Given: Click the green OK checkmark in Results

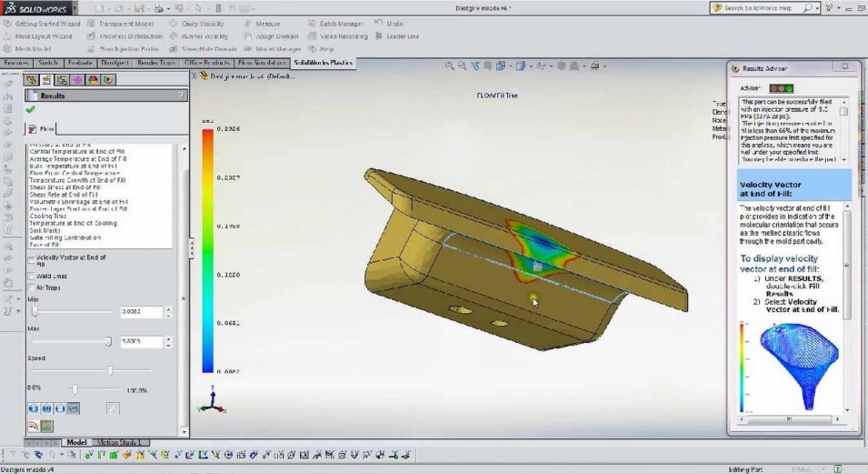Looking at the screenshot, I should pyautogui.click(x=31, y=109).
